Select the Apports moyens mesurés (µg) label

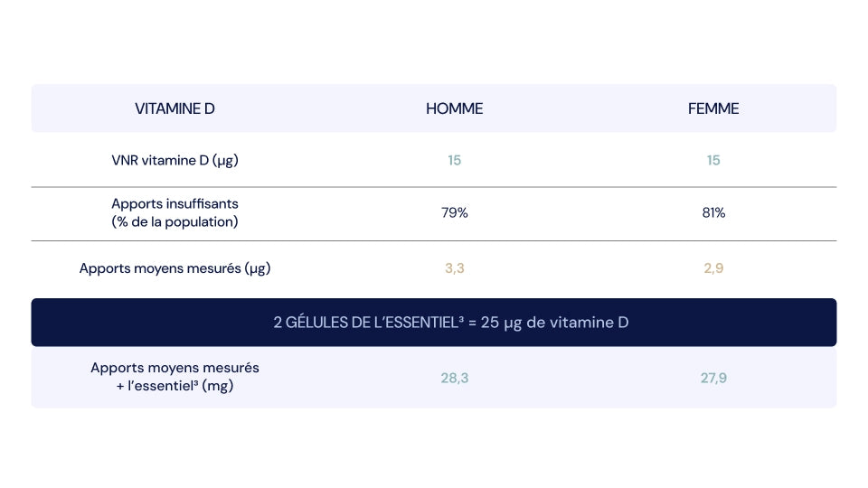click(x=175, y=268)
